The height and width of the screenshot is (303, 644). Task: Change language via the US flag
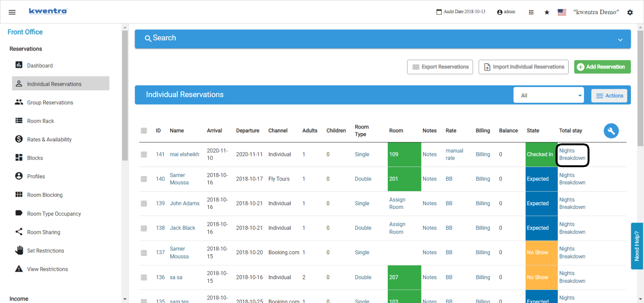coord(562,12)
